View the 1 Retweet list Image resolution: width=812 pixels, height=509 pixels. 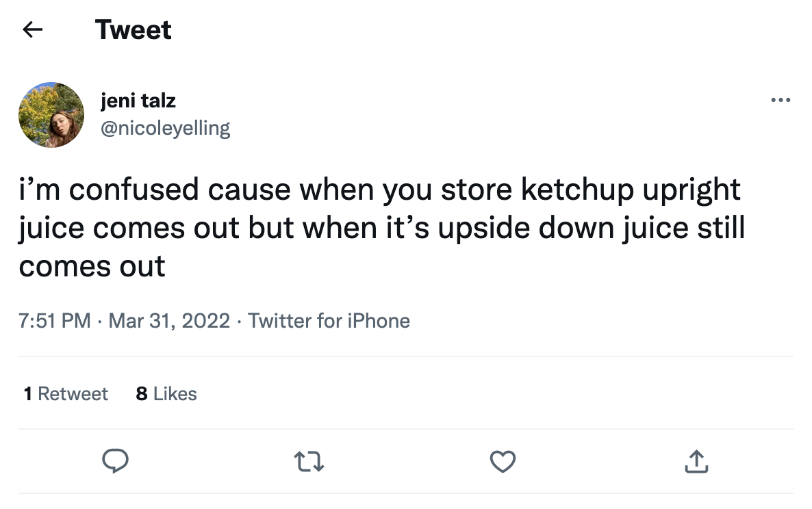coord(66,393)
